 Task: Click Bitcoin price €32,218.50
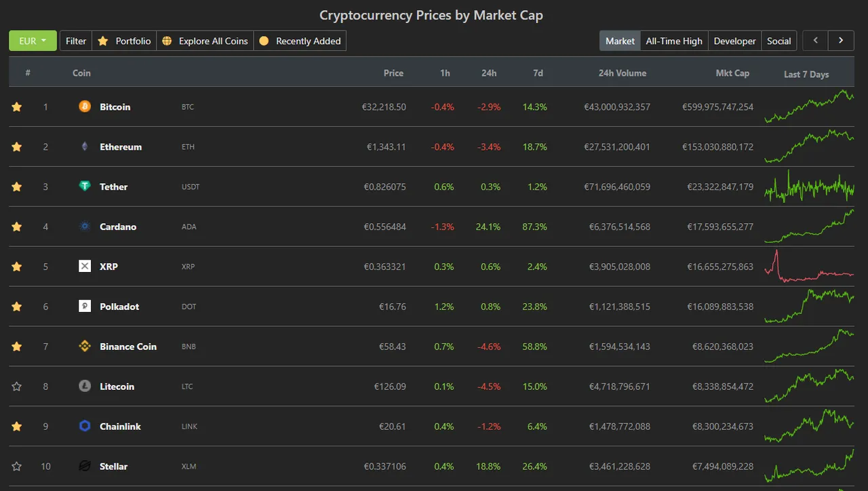[x=384, y=106]
